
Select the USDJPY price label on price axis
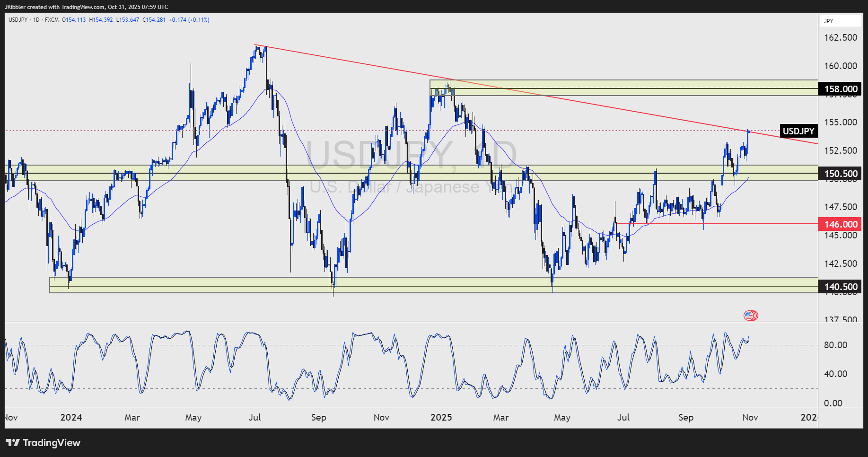tap(798, 131)
